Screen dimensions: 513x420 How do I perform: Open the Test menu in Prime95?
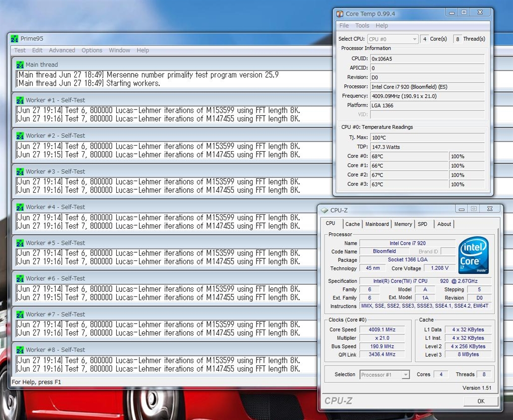tap(20, 51)
